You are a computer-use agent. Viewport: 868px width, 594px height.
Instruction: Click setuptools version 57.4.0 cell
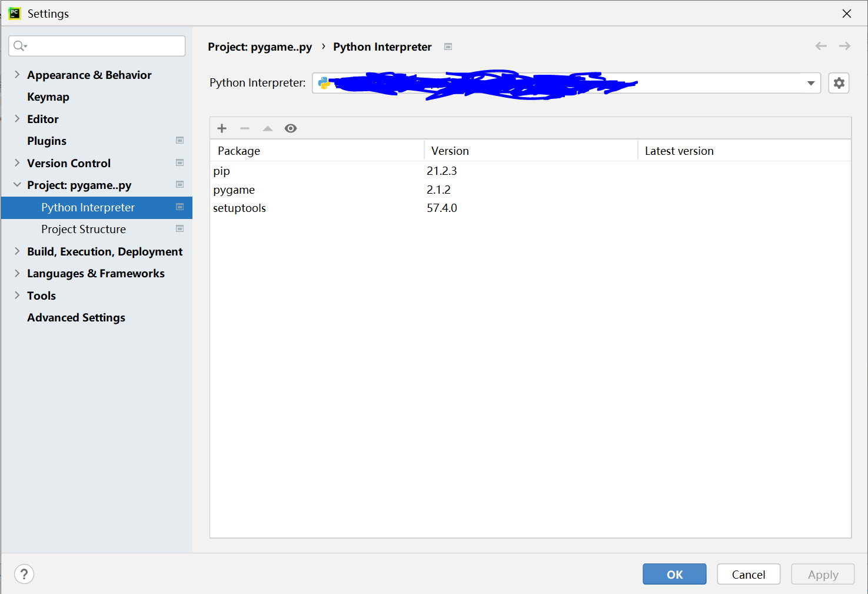pyautogui.click(x=442, y=208)
